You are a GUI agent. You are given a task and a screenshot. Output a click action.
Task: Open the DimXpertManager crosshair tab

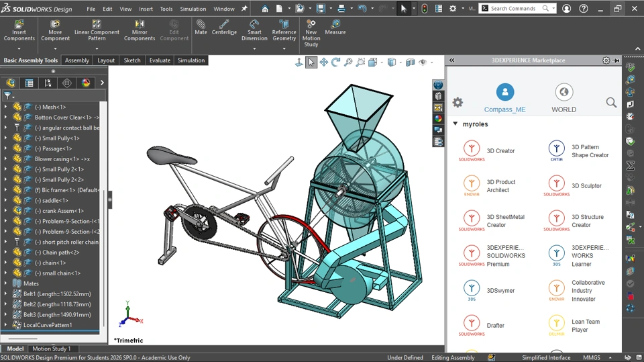(67, 83)
